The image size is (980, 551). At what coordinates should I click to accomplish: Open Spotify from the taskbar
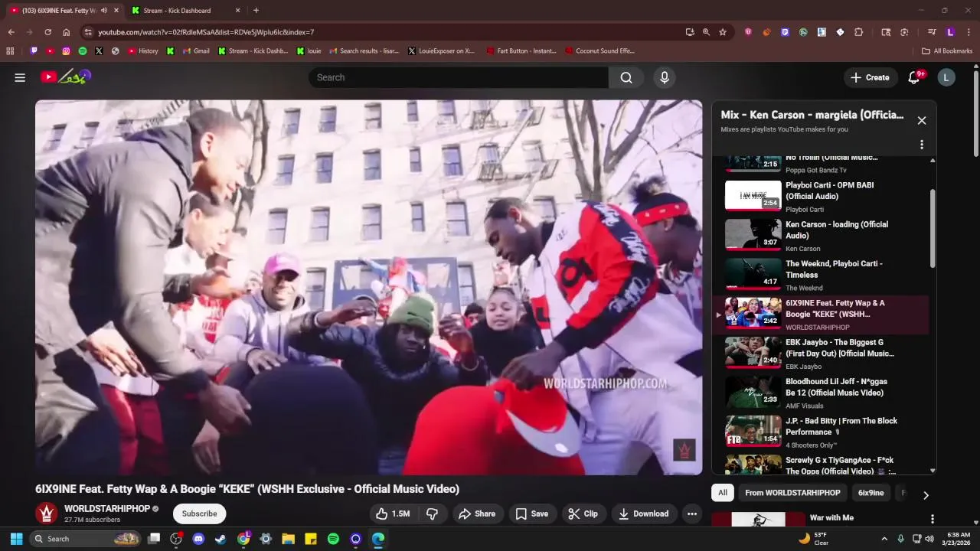(333, 539)
